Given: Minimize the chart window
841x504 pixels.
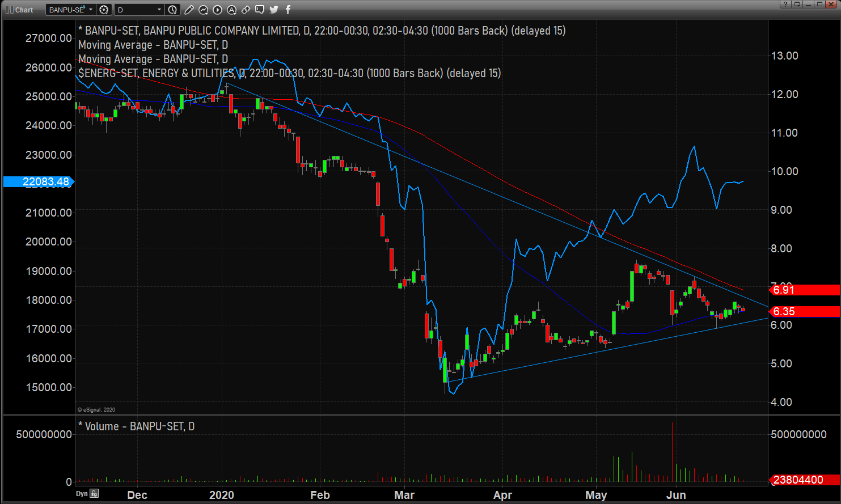Looking at the screenshot, I should [x=809, y=5].
